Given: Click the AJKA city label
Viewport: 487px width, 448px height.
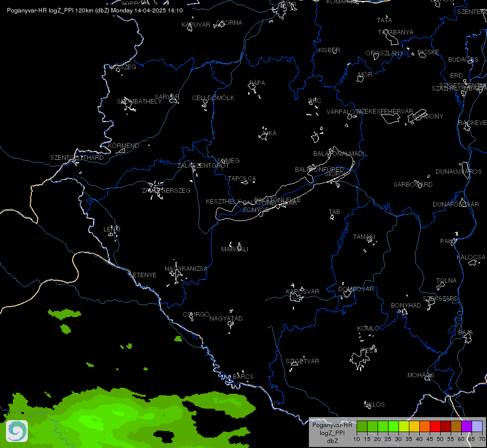Looking at the screenshot, I should (x=269, y=133).
